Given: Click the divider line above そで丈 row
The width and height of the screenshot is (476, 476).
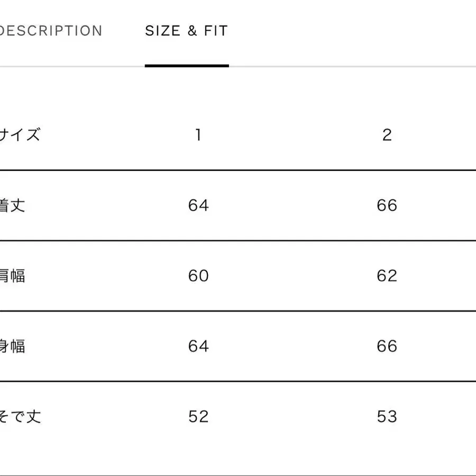Looking at the screenshot, I should tap(238, 381).
